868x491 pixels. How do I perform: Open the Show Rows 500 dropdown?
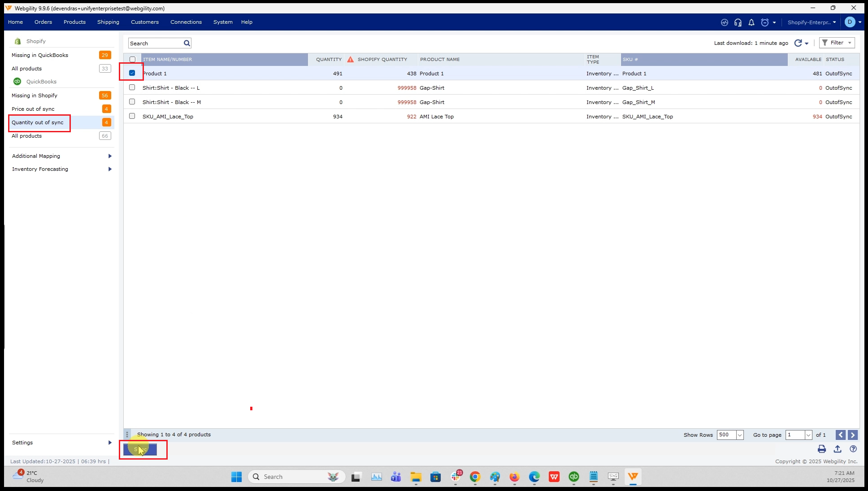point(740,435)
